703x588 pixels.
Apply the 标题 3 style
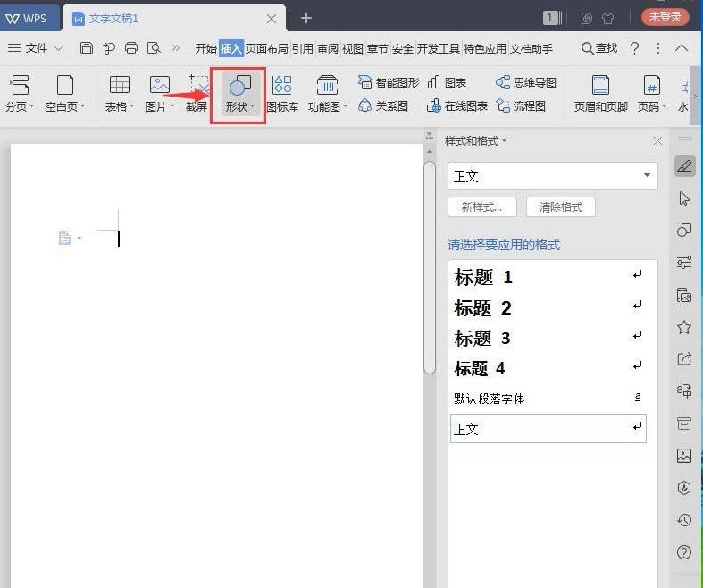click(548, 338)
